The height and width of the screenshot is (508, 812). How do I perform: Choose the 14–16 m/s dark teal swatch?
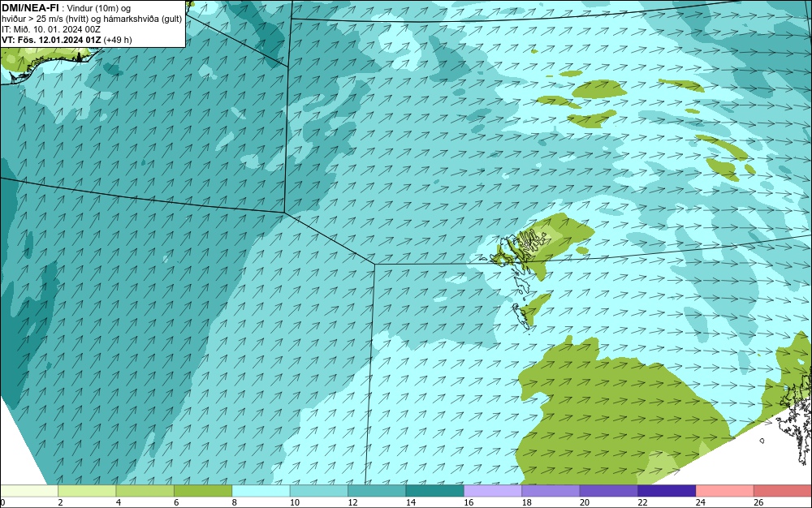(435, 491)
